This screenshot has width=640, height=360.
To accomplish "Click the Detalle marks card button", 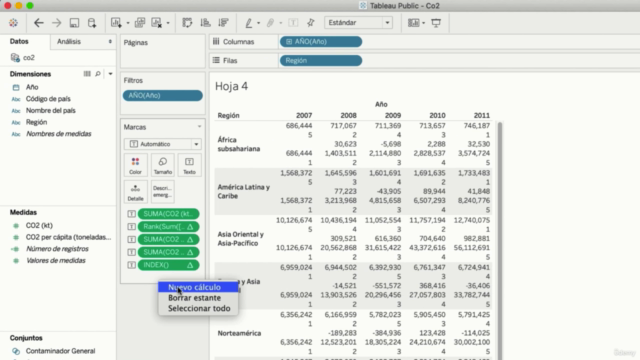I will pos(136,192).
